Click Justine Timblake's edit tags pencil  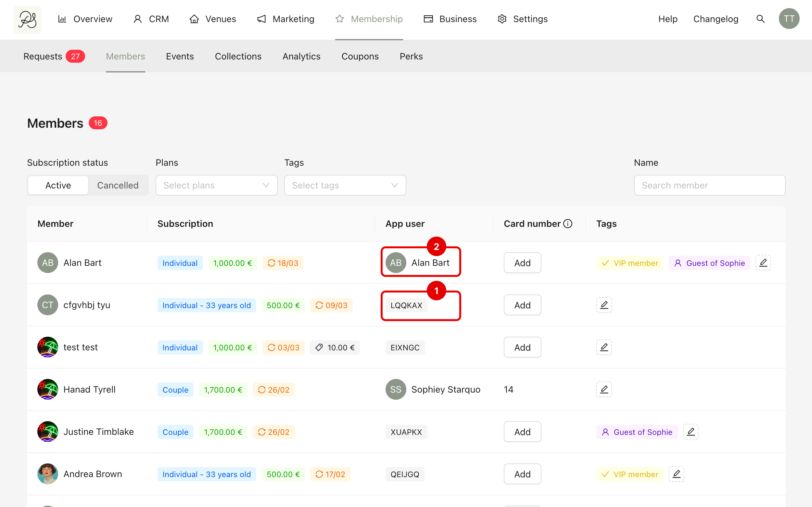pos(690,432)
